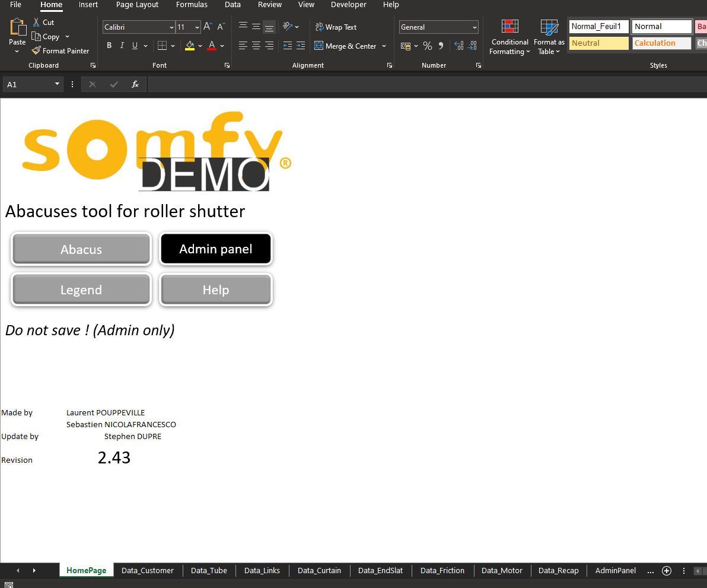707x588 pixels.
Task: Increase indent of cell content
Action: tap(301, 46)
